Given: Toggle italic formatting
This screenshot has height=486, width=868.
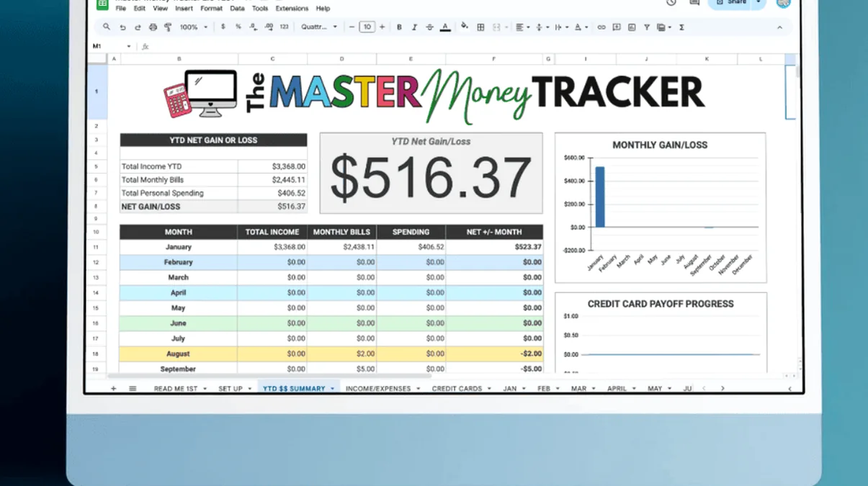Looking at the screenshot, I should [414, 27].
